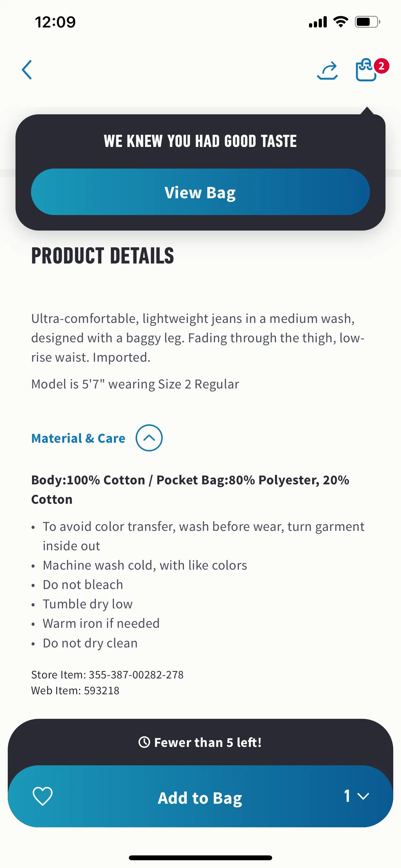Screen dimensions: 401x868
Task: Favorite item with the heart icon
Action: [43, 796]
